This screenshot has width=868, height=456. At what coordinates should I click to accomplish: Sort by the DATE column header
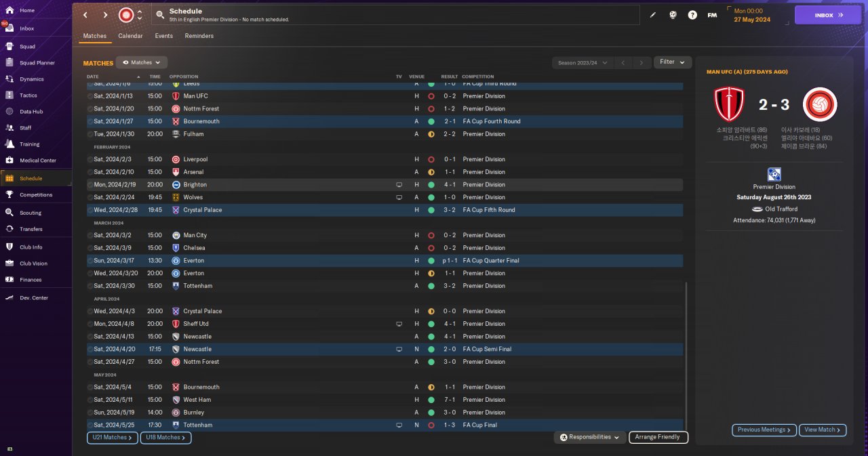[x=93, y=77]
